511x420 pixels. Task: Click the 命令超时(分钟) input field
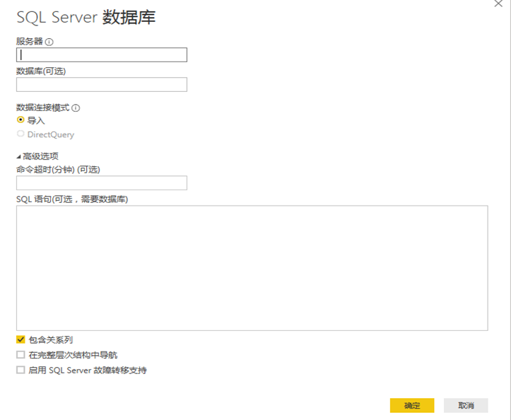point(102,183)
